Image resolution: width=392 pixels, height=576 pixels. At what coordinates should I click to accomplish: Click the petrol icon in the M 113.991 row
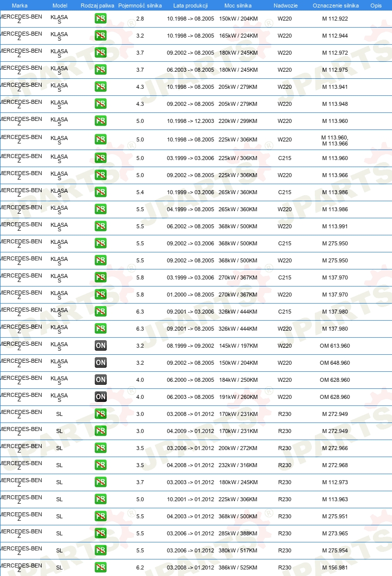pos(101,226)
